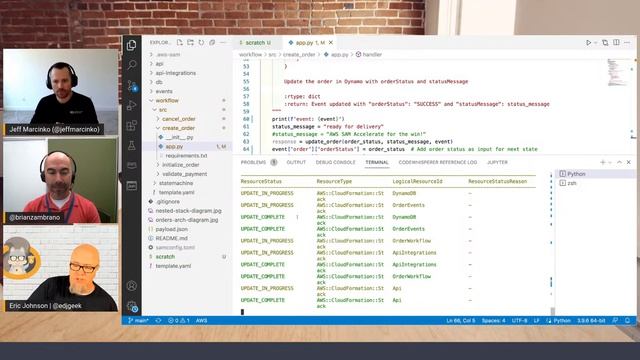Open the notifications bell in status bar
Viewport: 640px width, 360px height.
pyautogui.click(x=627, y=321)
